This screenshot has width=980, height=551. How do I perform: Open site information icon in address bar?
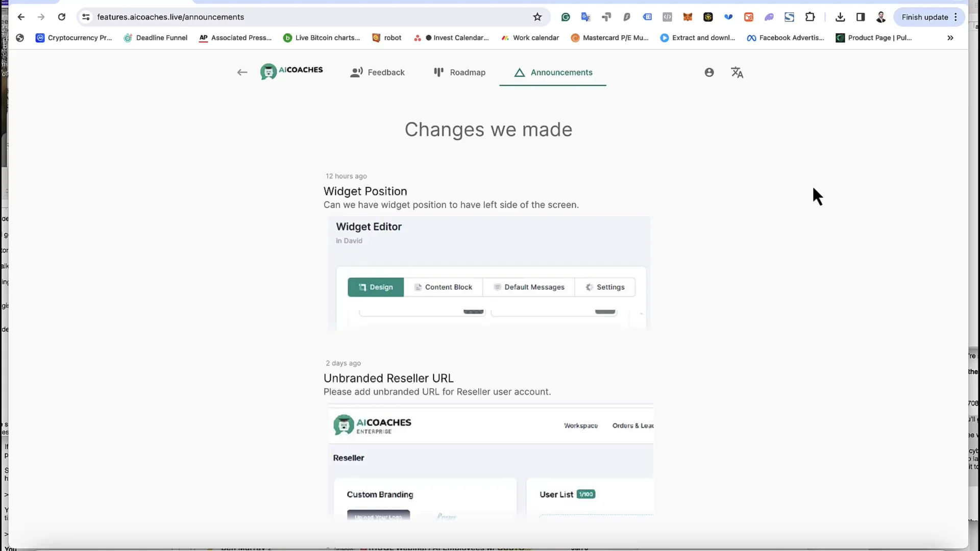(x=86, y=17)
